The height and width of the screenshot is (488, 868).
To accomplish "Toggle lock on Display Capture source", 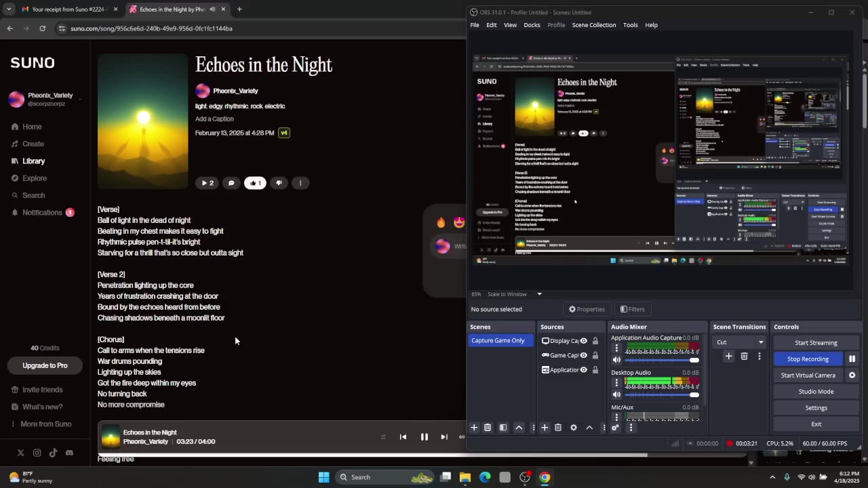I will (595, 341).
